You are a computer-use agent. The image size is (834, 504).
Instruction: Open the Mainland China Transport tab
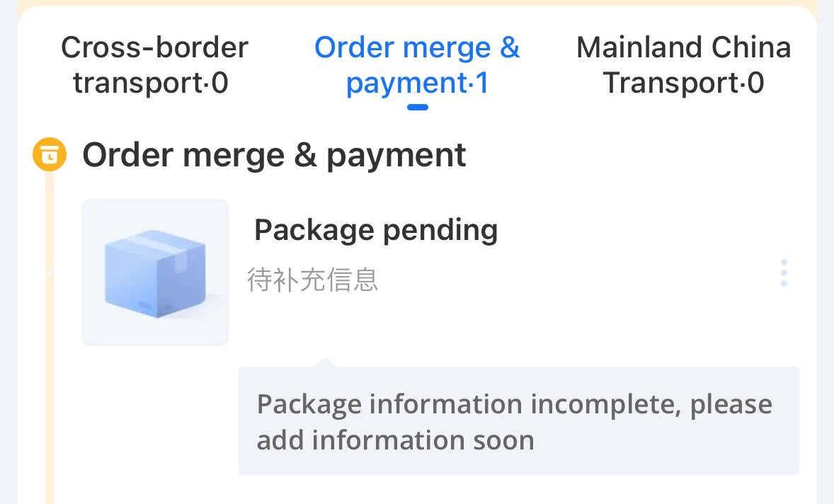[x=683, y=65]
